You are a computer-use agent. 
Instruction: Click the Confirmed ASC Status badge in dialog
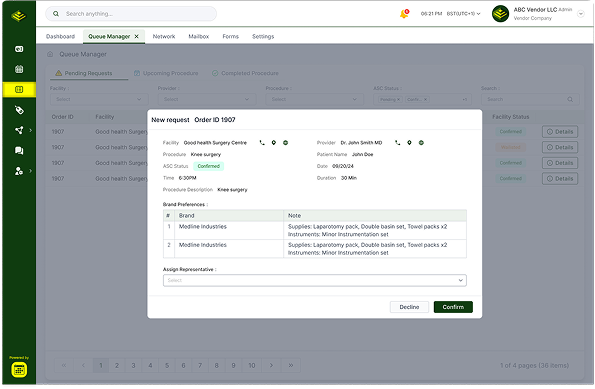coord(208,166)
